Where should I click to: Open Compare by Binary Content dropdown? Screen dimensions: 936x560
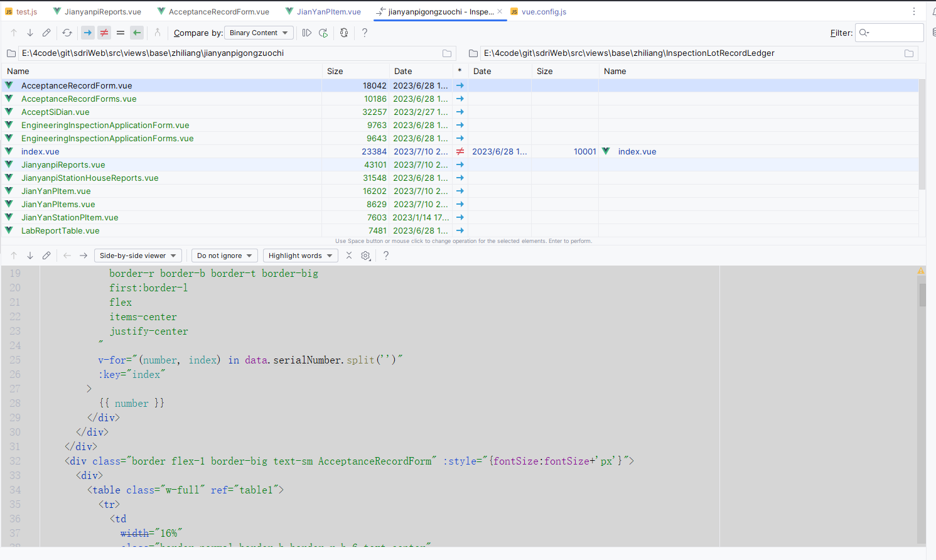point(259,33)
